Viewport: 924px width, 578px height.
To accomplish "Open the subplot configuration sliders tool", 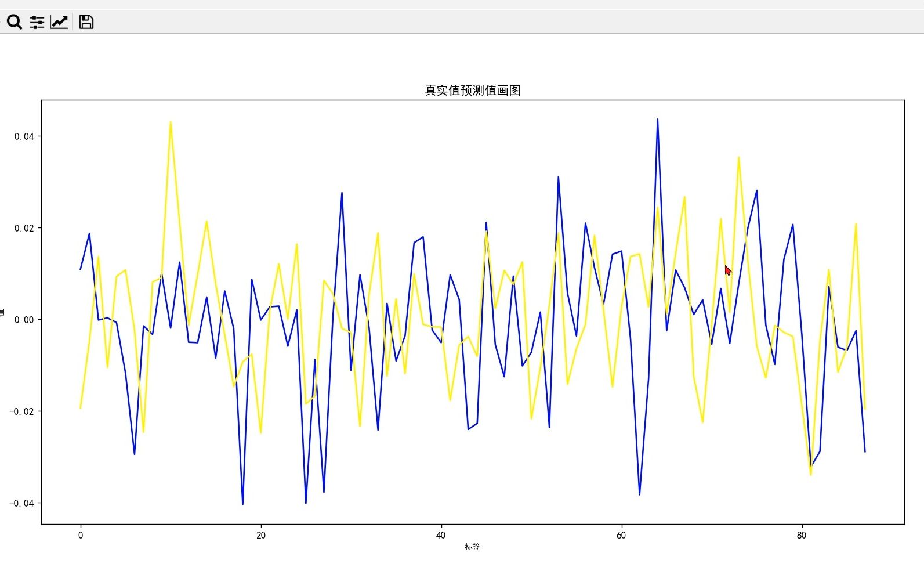I will [37, 22].
